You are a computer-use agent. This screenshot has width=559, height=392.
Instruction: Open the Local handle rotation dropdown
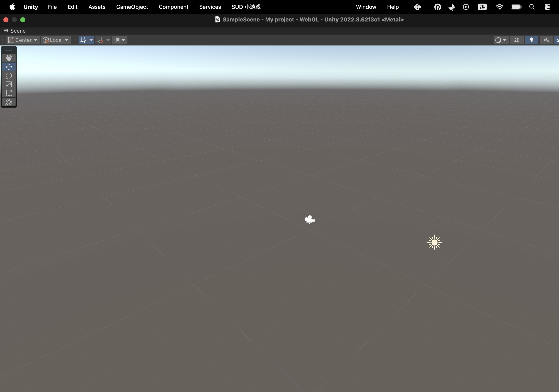tap(56, 40)
